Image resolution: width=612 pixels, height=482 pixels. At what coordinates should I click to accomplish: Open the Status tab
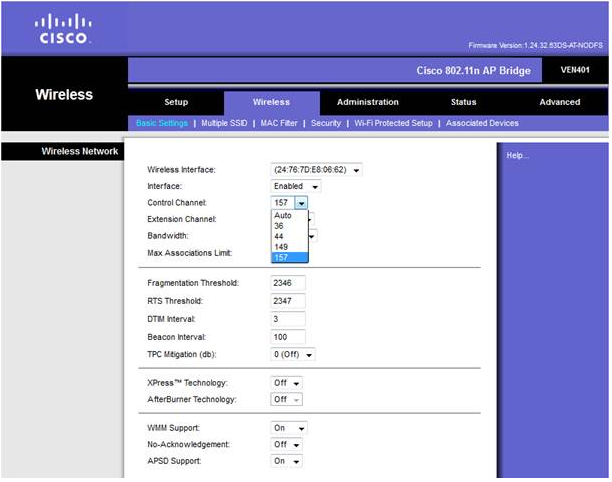coord(463,102)
